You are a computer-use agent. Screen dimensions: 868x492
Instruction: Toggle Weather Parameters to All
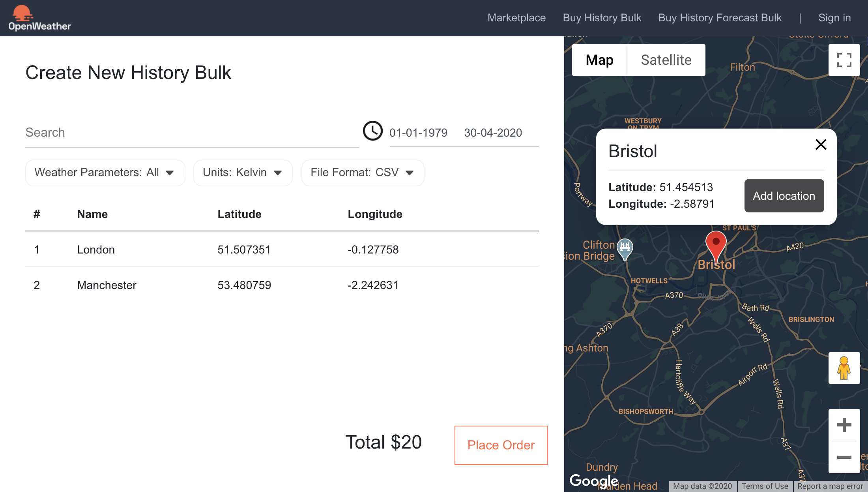104,173
